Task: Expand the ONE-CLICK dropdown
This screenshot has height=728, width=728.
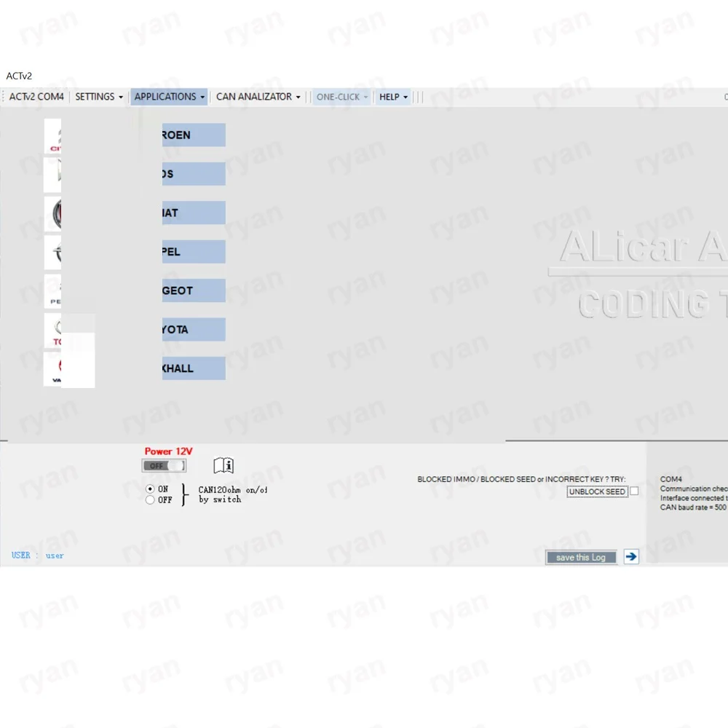Action: (x=341, y=97)
